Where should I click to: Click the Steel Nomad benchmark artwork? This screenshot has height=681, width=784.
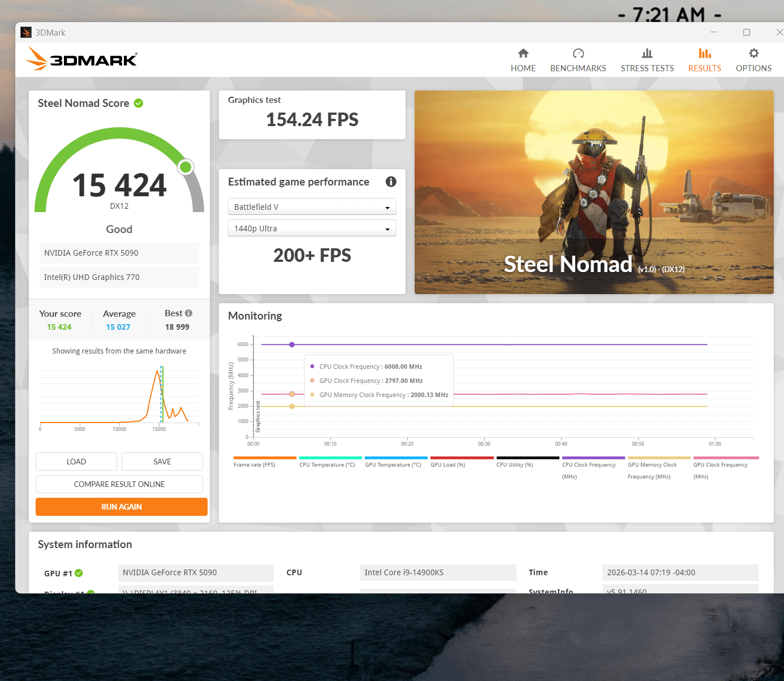point(593,192)
